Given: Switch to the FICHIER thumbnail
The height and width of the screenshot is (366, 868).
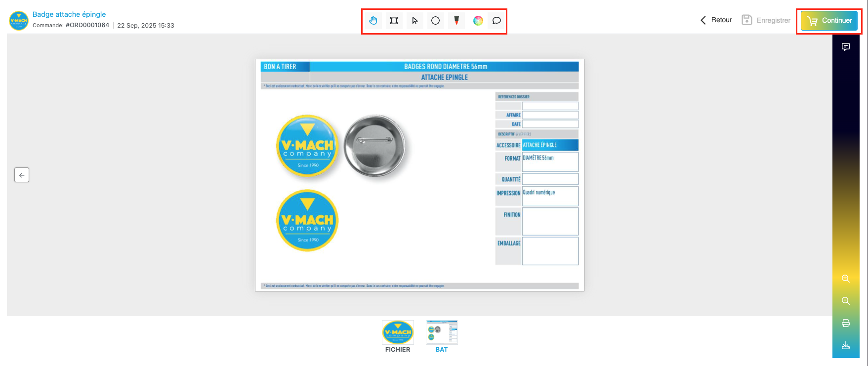Looking at the screenshot, I should [398, 332].
